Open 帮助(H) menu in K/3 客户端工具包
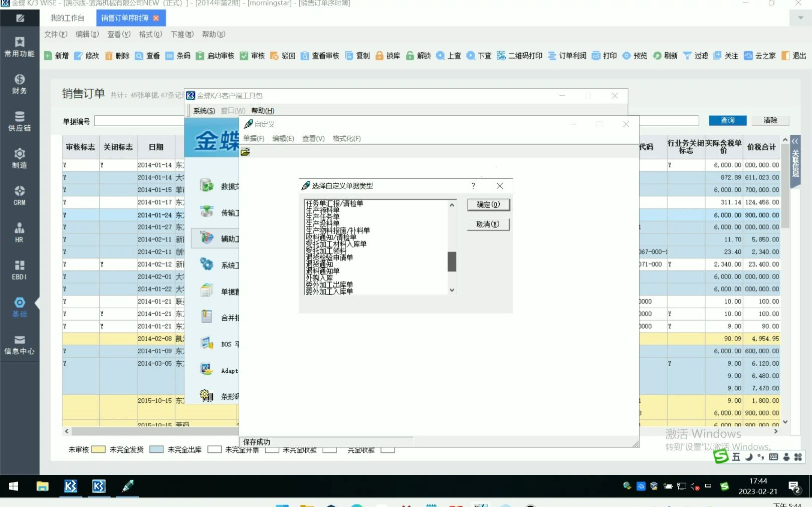812x507 pixels. 263,111
